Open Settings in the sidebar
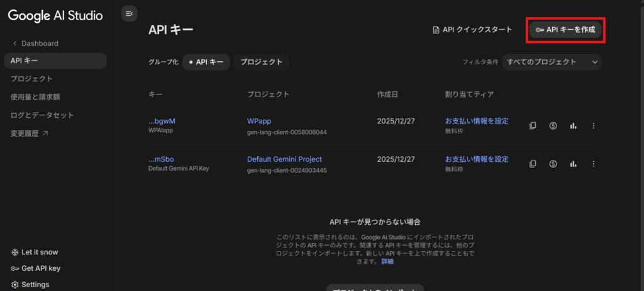The width and height of the screenshot is (644, 291). (35, 284)
